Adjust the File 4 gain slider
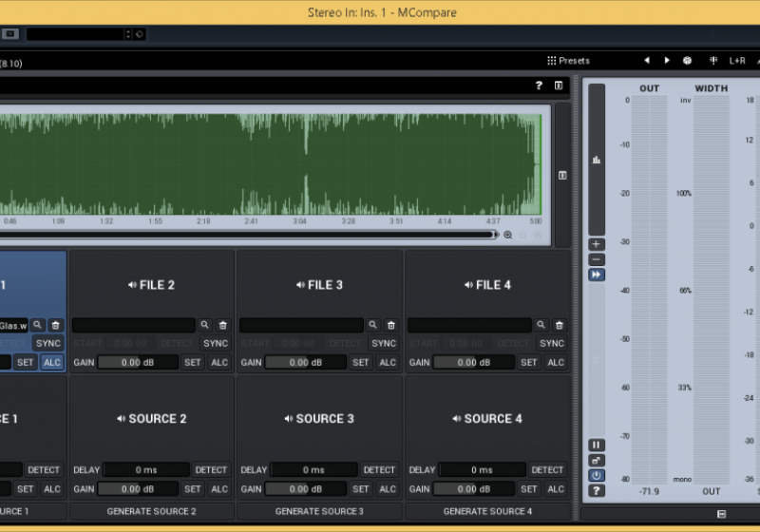The height and width of the screenshot is (532, 760). (x=473, y=362)
